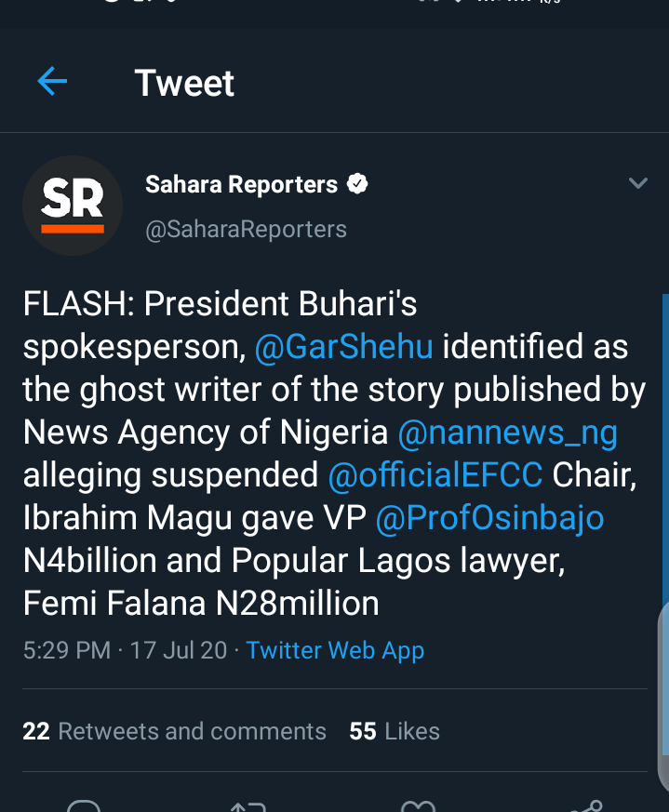This screenshot has height=812, width=669.
Task: Expand tweet options with down chevron
Action: pyautogui.click(x=637, y=183)
